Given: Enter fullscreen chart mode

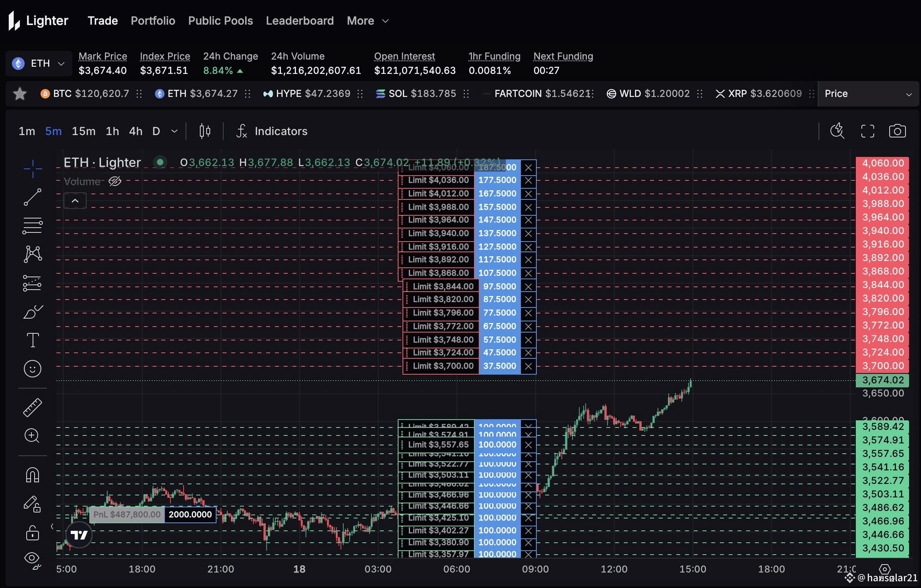Looking at the screenshot, I should click(868, 131).
